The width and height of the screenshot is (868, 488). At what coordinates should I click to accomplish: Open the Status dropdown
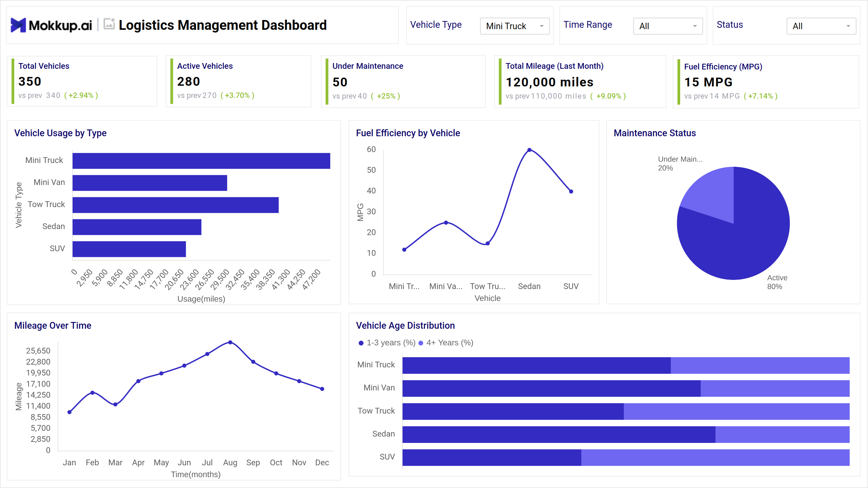821,26
